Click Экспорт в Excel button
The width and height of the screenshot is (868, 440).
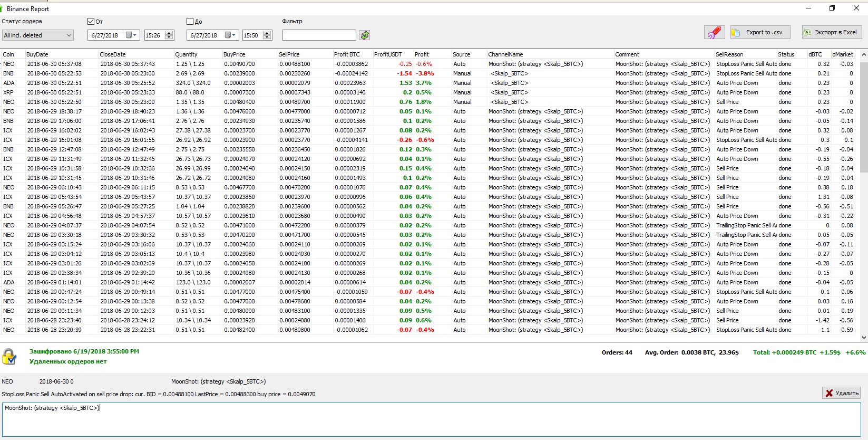click(x=832, y=32)
